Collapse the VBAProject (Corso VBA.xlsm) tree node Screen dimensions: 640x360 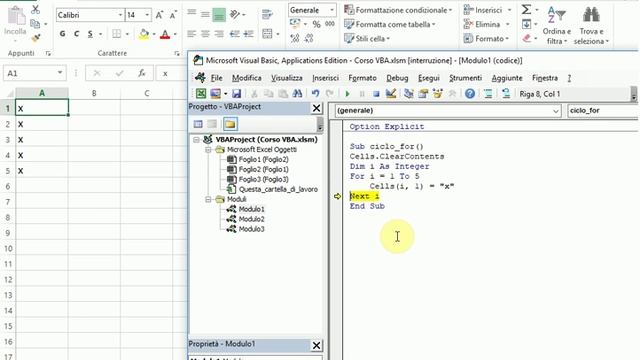coord(196,140)
